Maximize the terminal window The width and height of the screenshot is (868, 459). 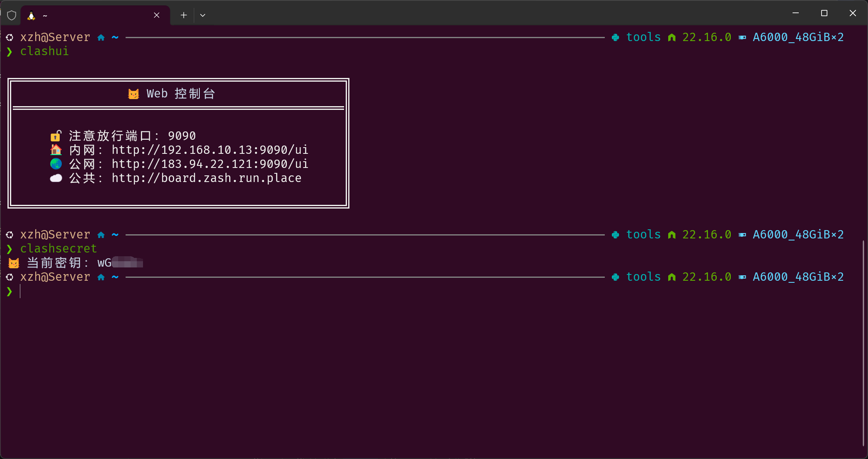tap(824, 13)
